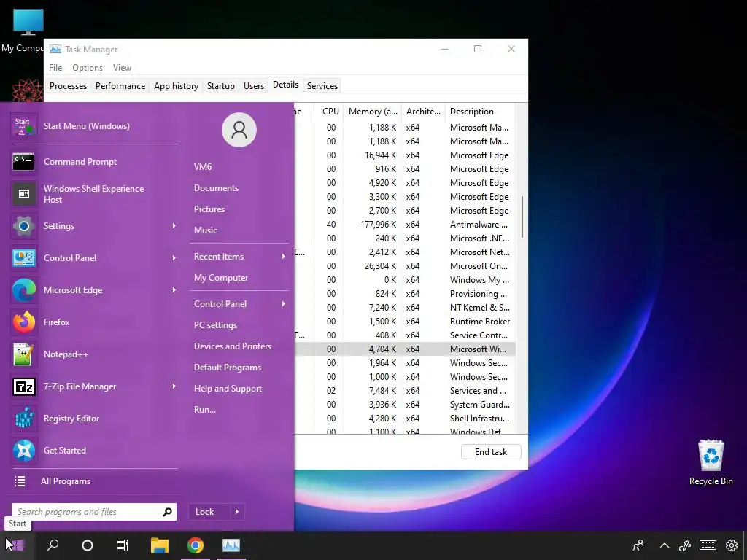Open the View menu in Task Manager

click(122, 68)
